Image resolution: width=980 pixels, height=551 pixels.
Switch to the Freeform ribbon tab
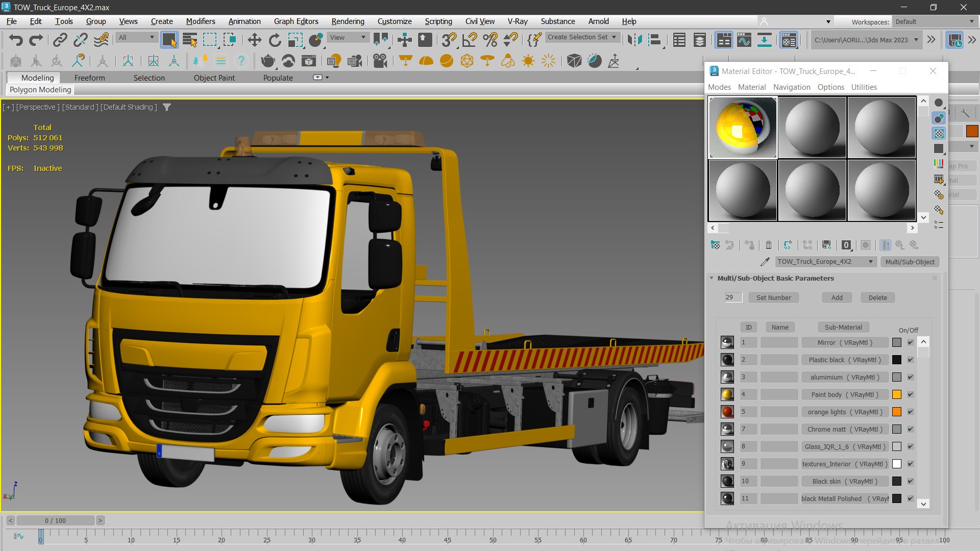tap(89, 78)
